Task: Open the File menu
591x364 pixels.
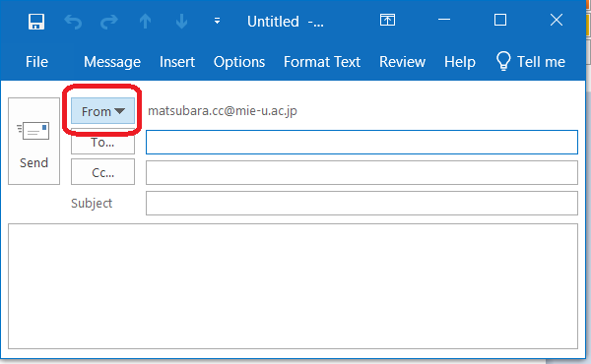Action: [x=36, y=62]
